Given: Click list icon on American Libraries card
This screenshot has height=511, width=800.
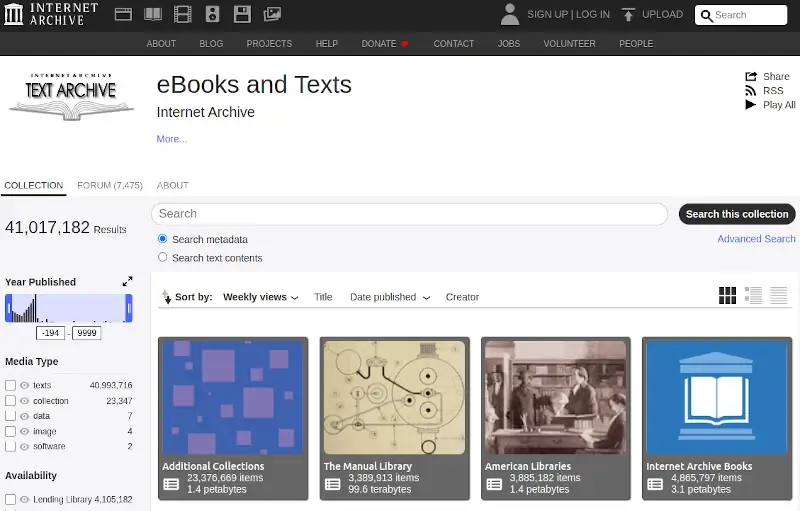Looking at the screenshot, I should tap(494, 484).
